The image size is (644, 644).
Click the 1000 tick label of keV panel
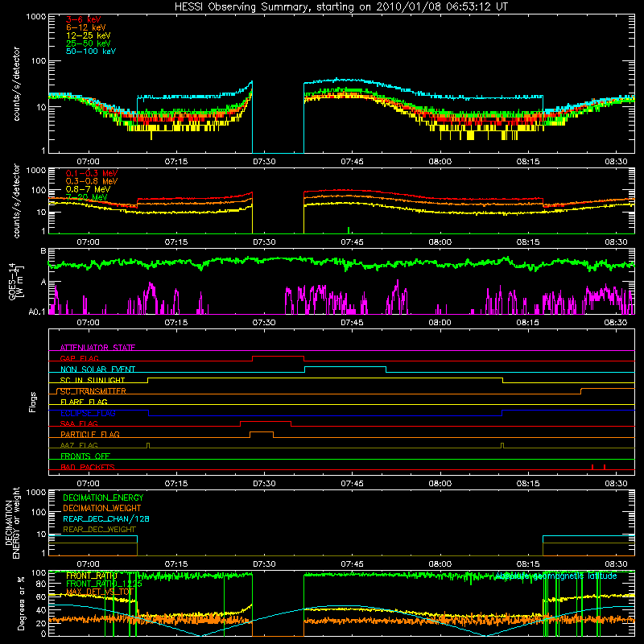(36, 17)
